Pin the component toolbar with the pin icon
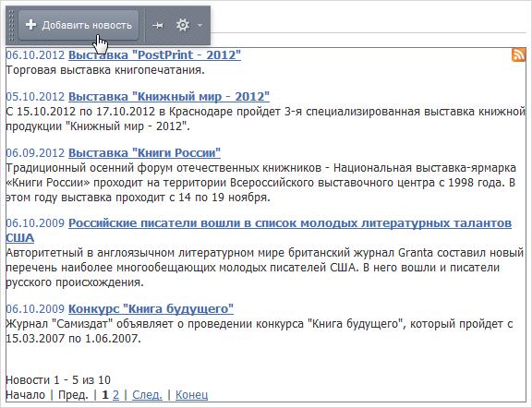 pyautogui.click(x=158, y=26)
